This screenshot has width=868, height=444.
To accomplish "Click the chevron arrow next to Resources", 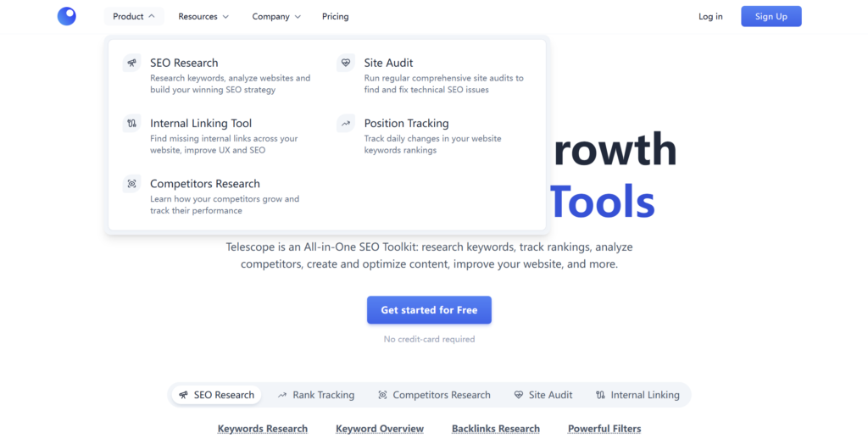I will click(x=225, y=17).
